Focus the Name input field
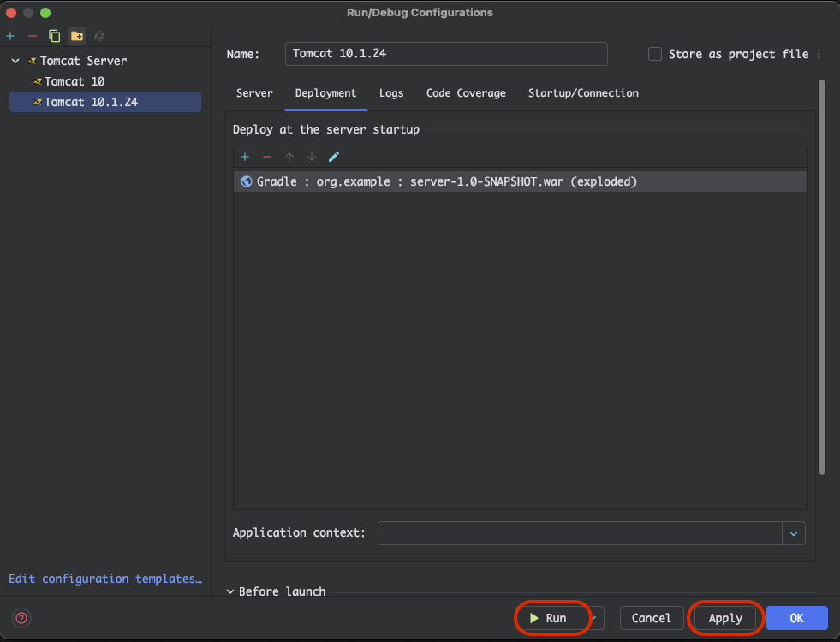The width and height of the screenshot is (840, 642). [446, 54]
